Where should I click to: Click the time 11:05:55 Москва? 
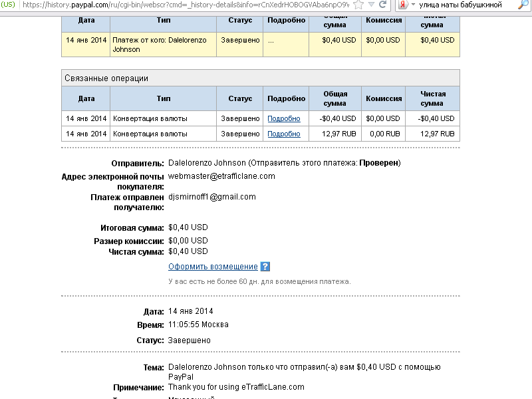[x=198, y=325]
